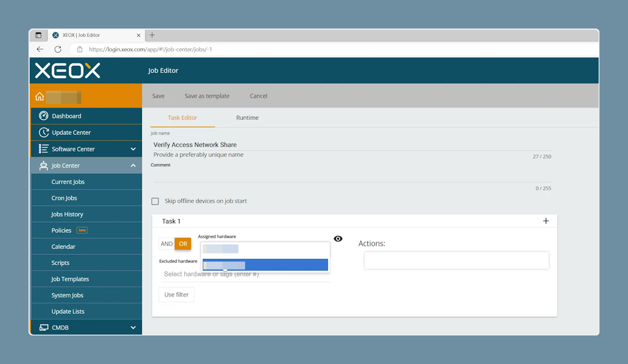The height and width of the screenshot is (364, 628).
Task: Click the site lock icon in address bar
Action: (x=80, y=49)
